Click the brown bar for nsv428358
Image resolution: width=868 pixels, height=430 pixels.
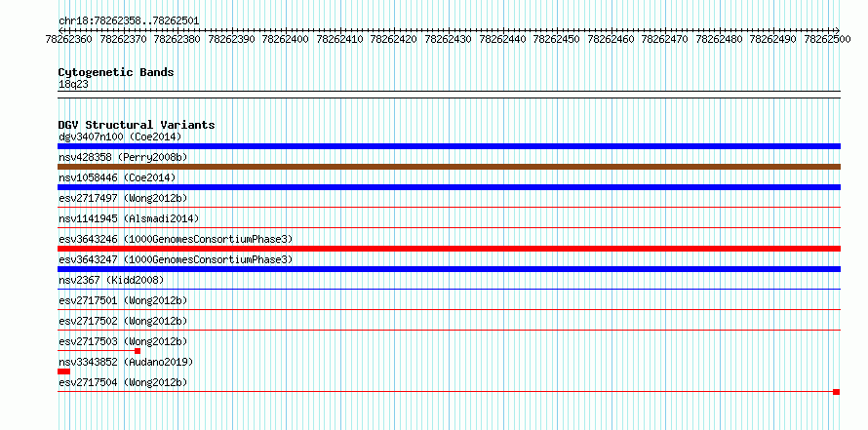pos(449,167)
